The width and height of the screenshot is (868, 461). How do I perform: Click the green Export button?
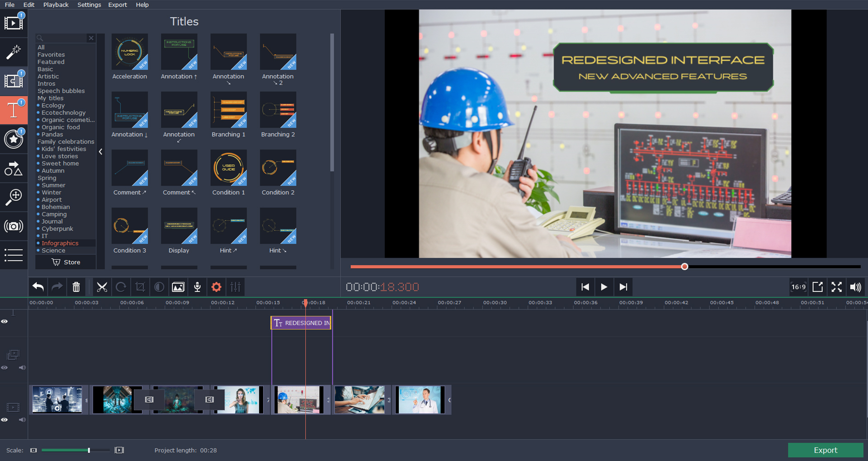826,450
